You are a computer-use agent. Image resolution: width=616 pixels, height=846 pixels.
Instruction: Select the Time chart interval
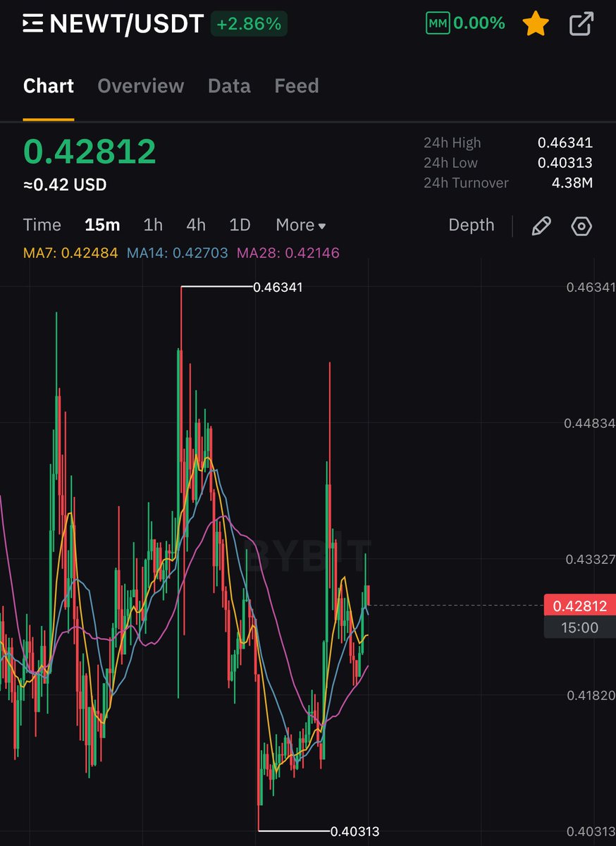(42, 225)
